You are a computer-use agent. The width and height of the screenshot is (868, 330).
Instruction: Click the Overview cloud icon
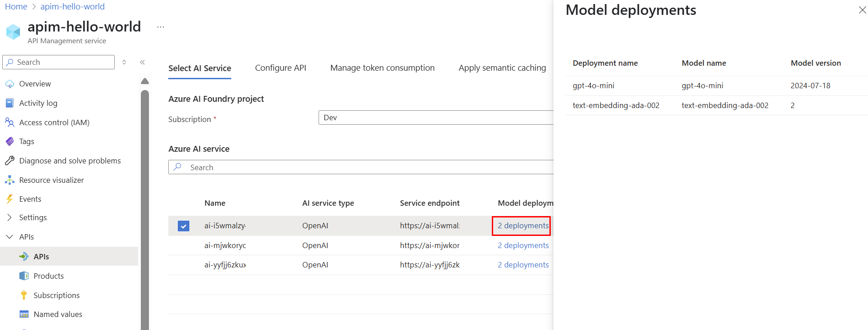click(x=9, y=84)
